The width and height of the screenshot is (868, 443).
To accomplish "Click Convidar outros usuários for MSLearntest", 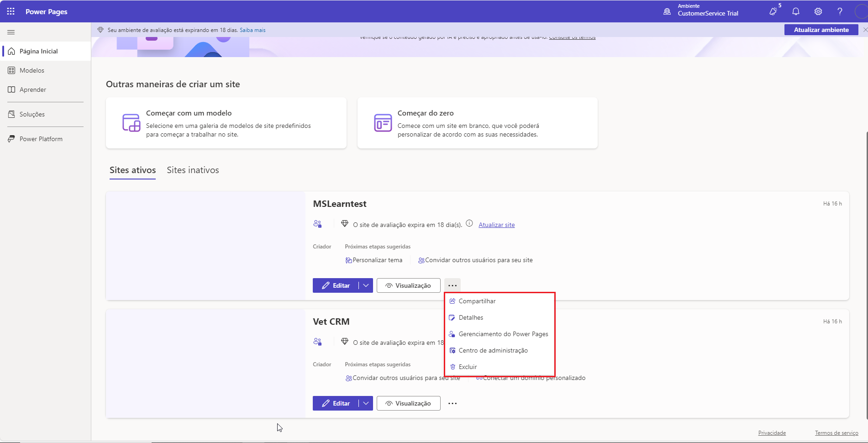I will (x=475, y=260).
